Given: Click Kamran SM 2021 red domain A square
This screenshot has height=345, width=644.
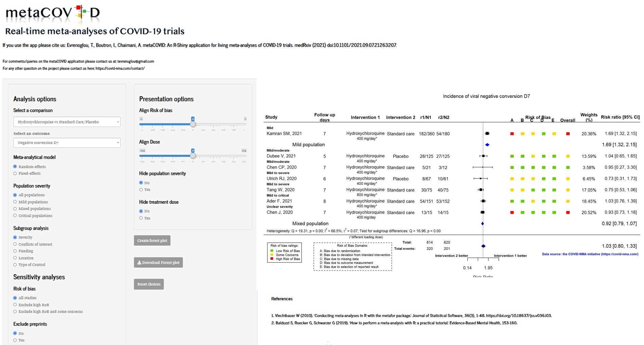Looking at the screenshot, I should pyautogui.click(x=512, y=134).
